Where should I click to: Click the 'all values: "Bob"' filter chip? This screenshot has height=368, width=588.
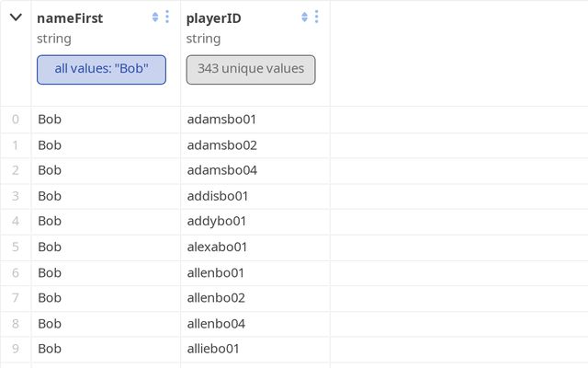pyautogui.click(x=101, y=69)
